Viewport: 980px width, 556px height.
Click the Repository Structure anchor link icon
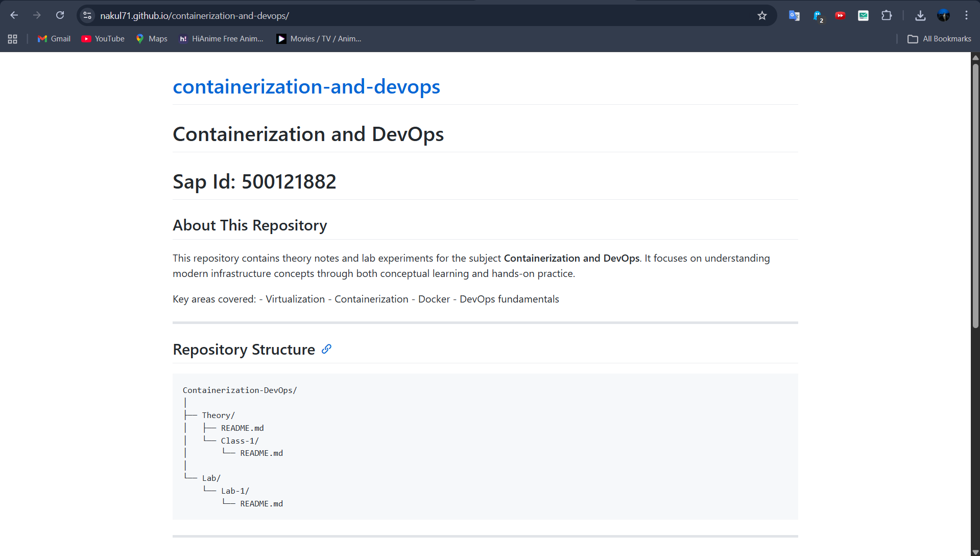click(x=326, y=349)
